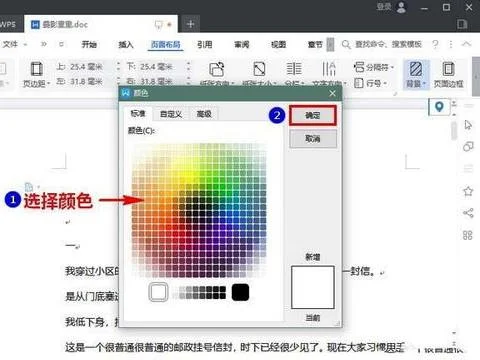Close the 颜色 color dialog
This screenshot has height=360, width=480.
[332, 93]
